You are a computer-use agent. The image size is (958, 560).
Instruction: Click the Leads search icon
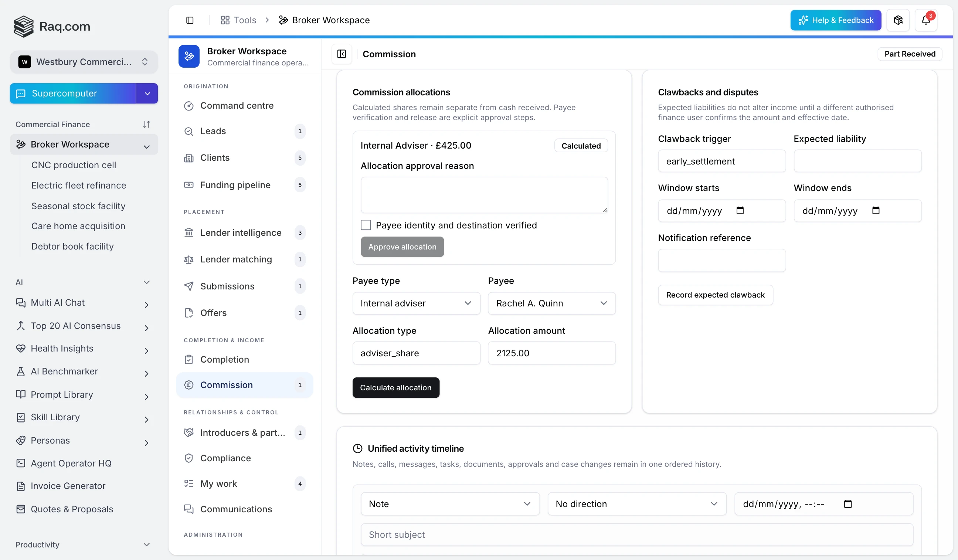[x=188, y=131]
